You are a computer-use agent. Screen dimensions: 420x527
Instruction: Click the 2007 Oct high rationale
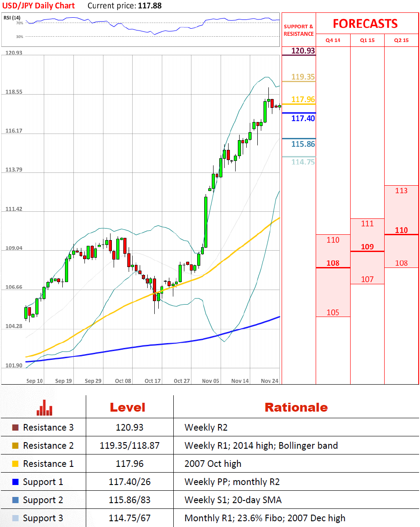click(x=213, y=464)
